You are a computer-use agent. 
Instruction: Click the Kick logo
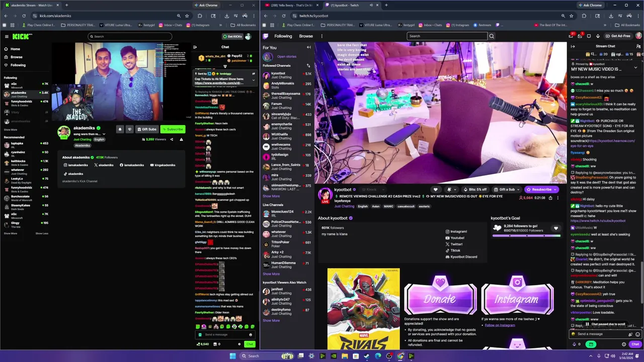click(22, 36)
